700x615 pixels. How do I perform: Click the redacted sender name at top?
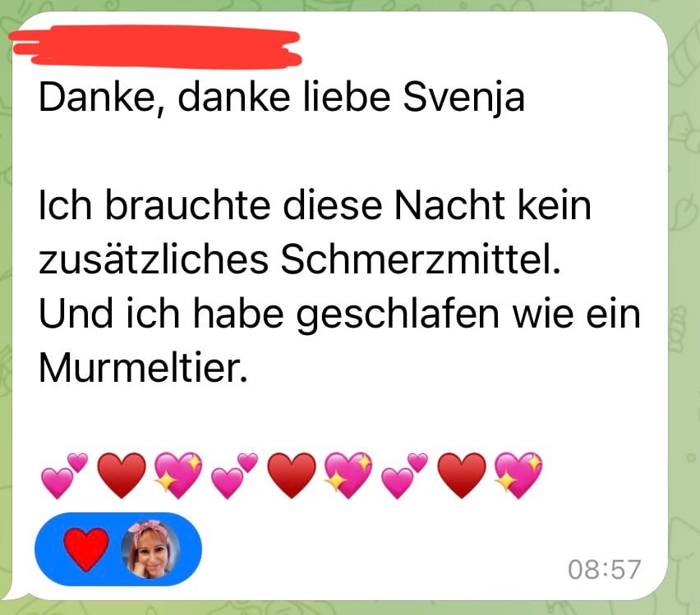(x=156, y=47)
